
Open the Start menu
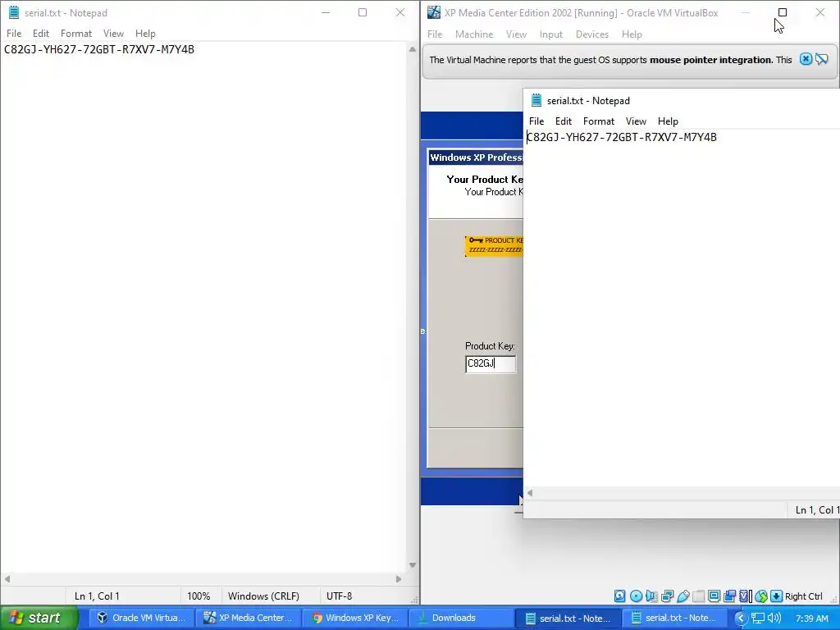(39, 619)
